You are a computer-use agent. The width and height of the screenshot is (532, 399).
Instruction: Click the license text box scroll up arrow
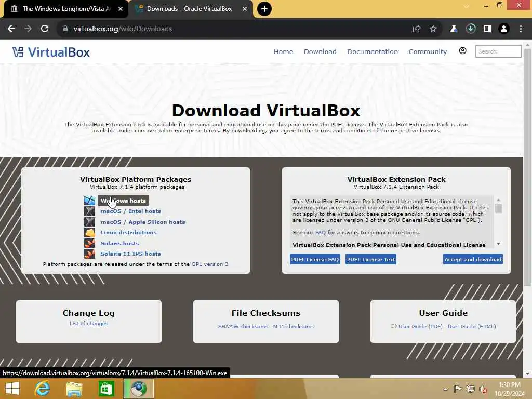(x=498, y=200)
